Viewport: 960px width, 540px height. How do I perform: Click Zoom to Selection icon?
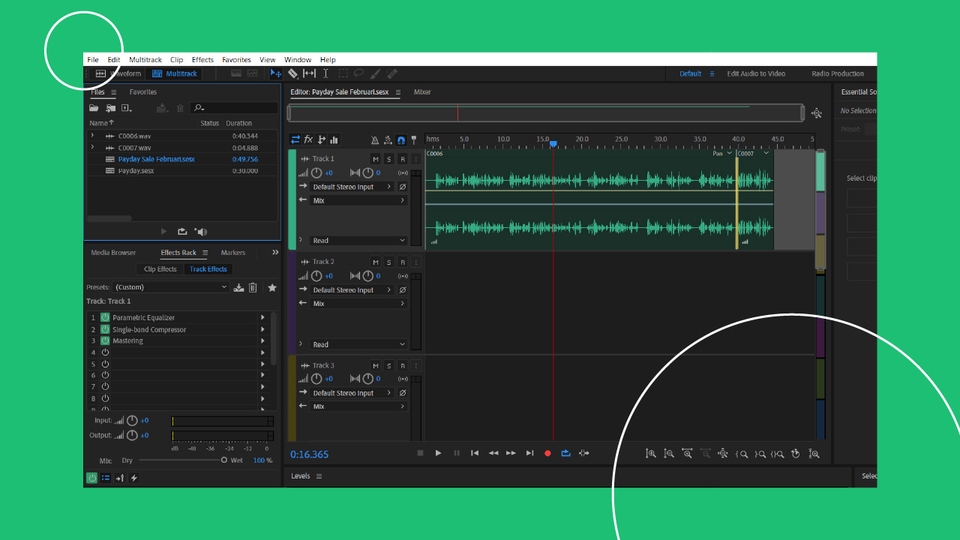778,454
